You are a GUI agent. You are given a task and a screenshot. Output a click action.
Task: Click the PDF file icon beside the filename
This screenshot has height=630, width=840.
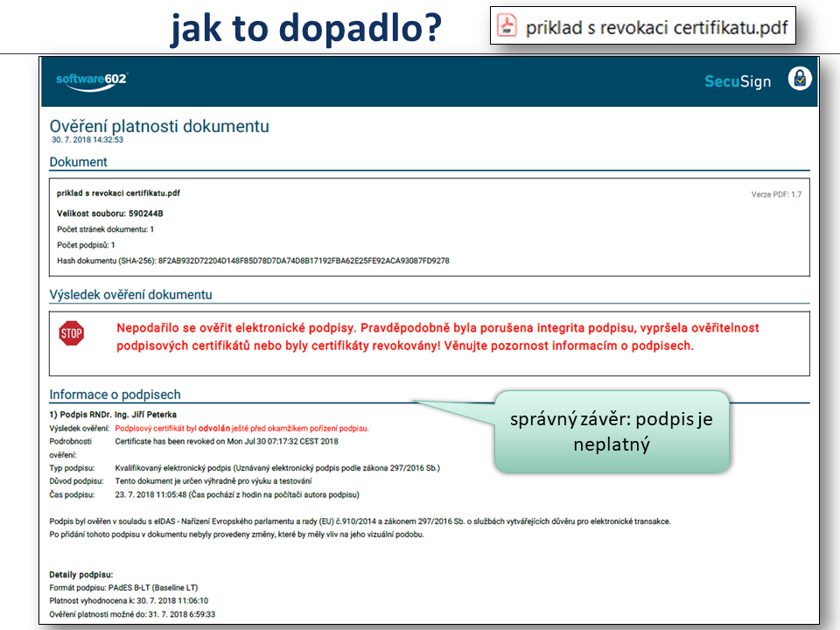point(507,25)
